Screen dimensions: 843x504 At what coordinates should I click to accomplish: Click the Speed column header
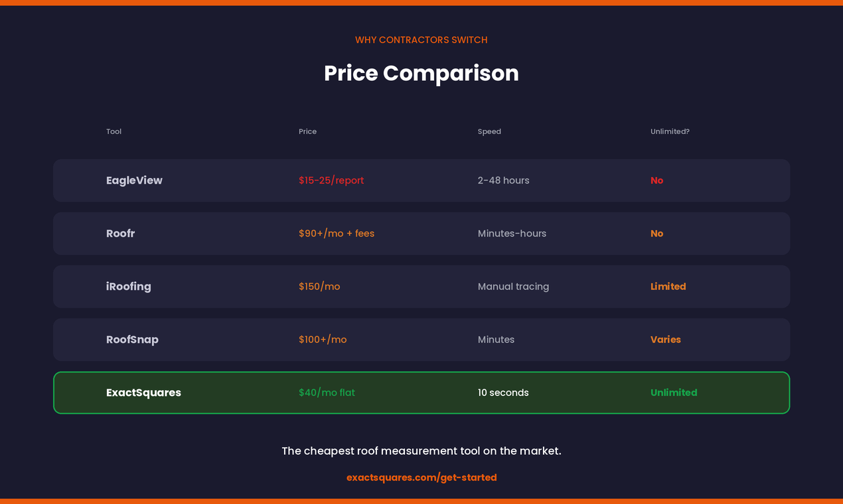coord(489,131)
